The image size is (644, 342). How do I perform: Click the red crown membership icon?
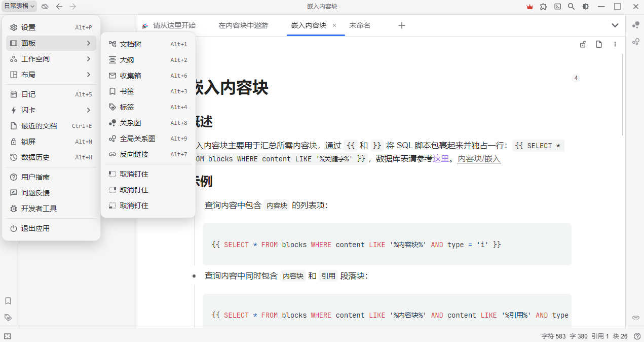[x=530, y=7]
